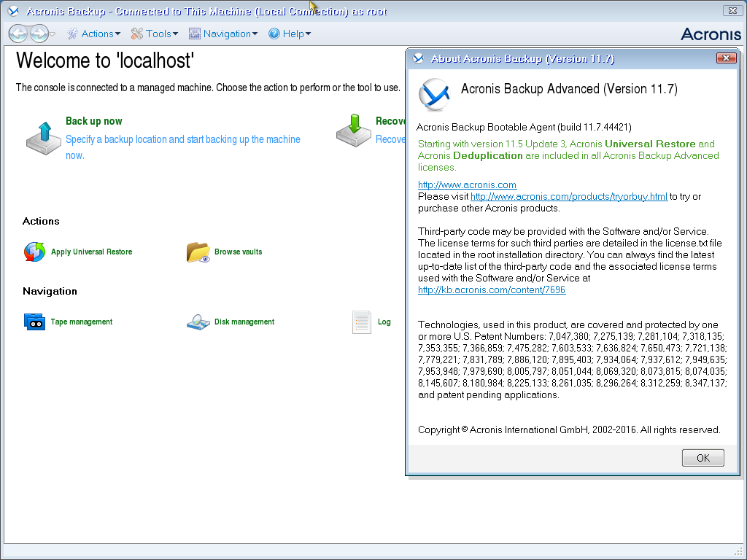Click the Disk management icon
Screen dimensions: 747x560
tap(198, 322)
